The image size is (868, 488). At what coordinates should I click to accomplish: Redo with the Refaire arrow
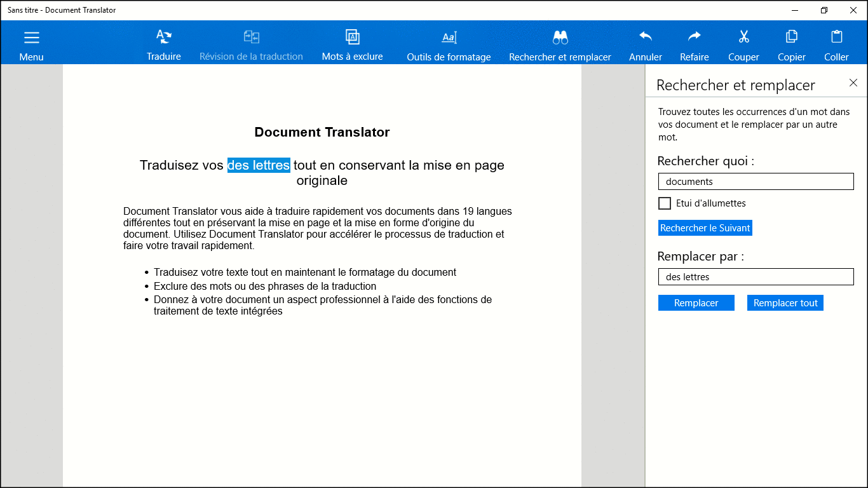click(x=695, y=37)
